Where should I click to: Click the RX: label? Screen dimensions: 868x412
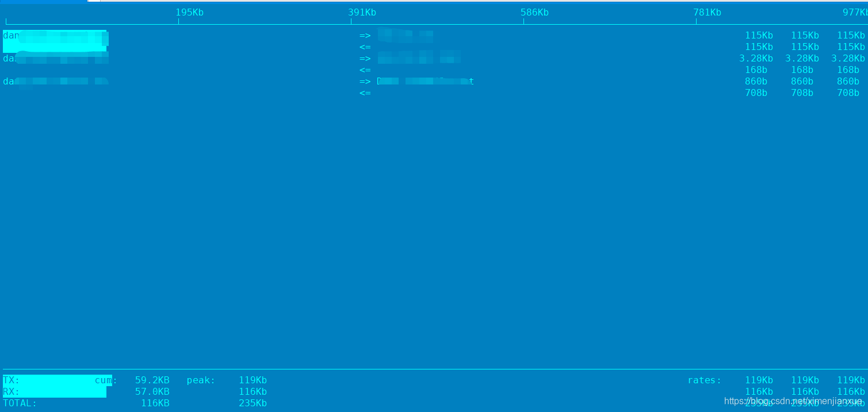point(12,392)
